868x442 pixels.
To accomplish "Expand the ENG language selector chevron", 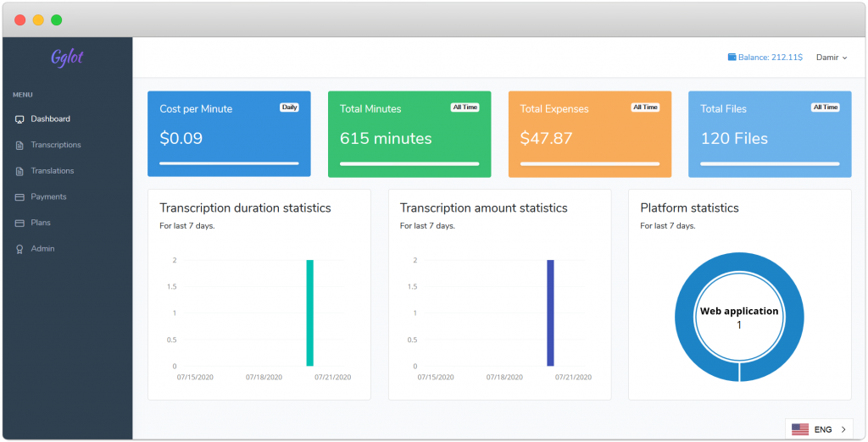I will coord(843,429).
